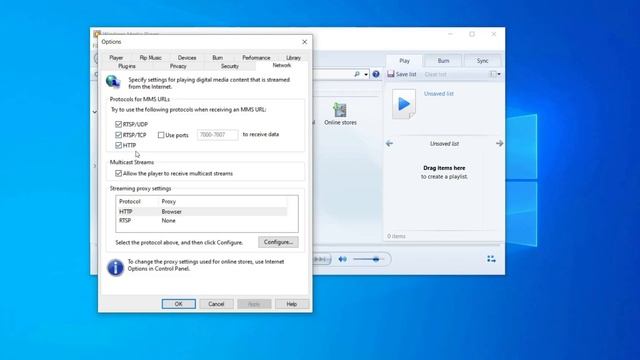Image resolution: width=640 pixels, height=360 pixels.
Task: Click the Save list floppy disk icon
Action: pos(391,74)
